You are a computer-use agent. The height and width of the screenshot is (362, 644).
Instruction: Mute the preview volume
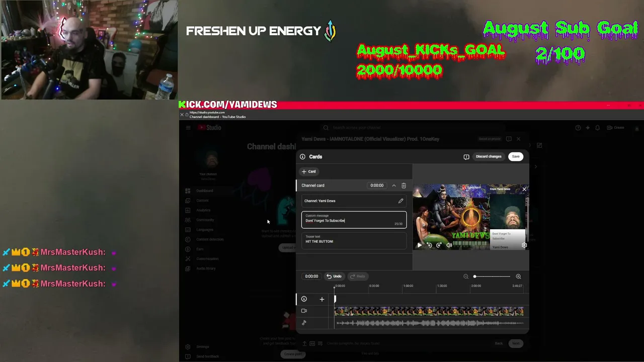(449, 245)
